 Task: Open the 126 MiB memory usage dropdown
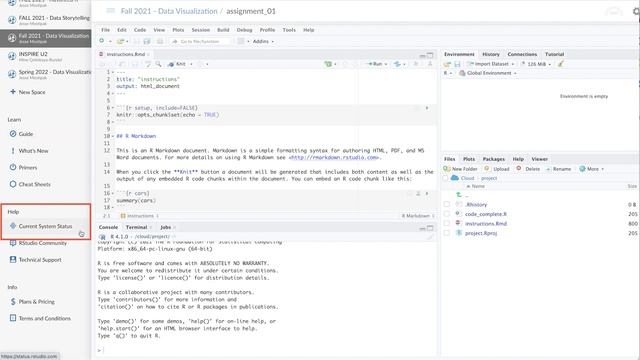[x=536, y=64]
